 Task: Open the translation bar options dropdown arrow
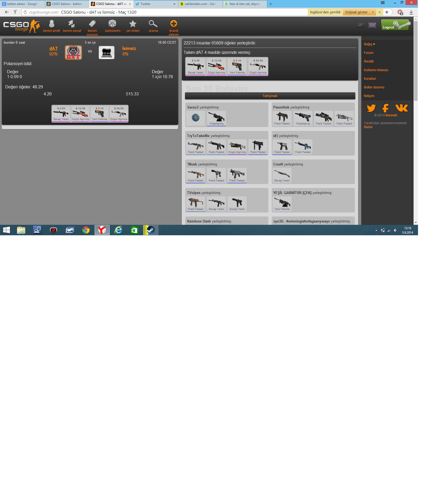click(x=373, y=12)
